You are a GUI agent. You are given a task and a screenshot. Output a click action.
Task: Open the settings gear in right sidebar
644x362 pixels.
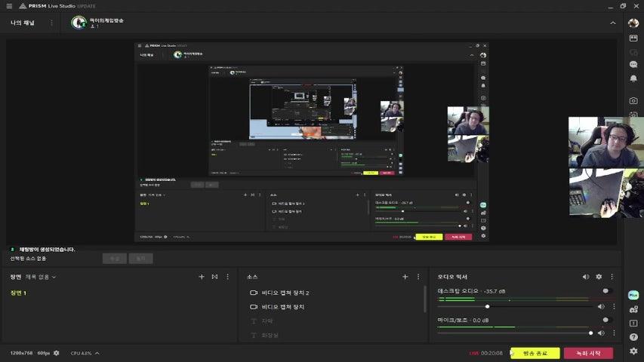pyautogui.click(x=633, y=351)
